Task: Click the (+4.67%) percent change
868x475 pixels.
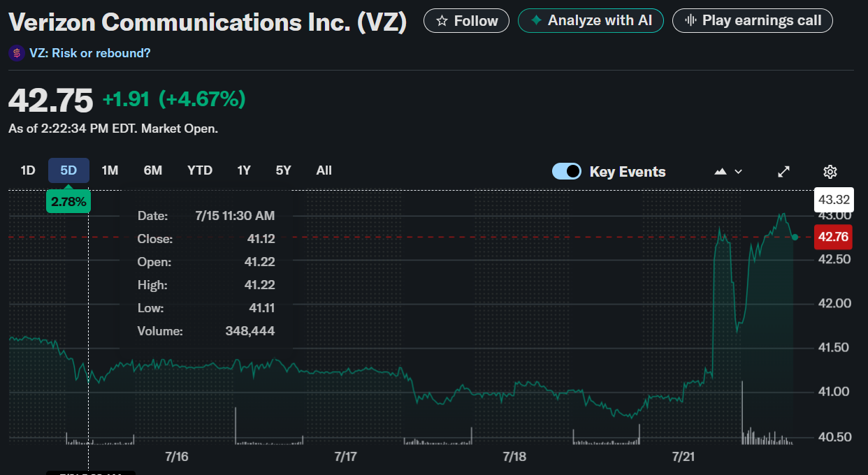Action: 202,100
